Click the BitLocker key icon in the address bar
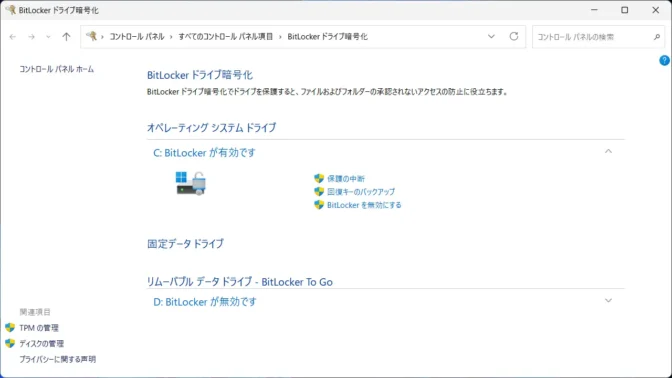The height and width of the screenshot is (378, 672). pos(91,36)
